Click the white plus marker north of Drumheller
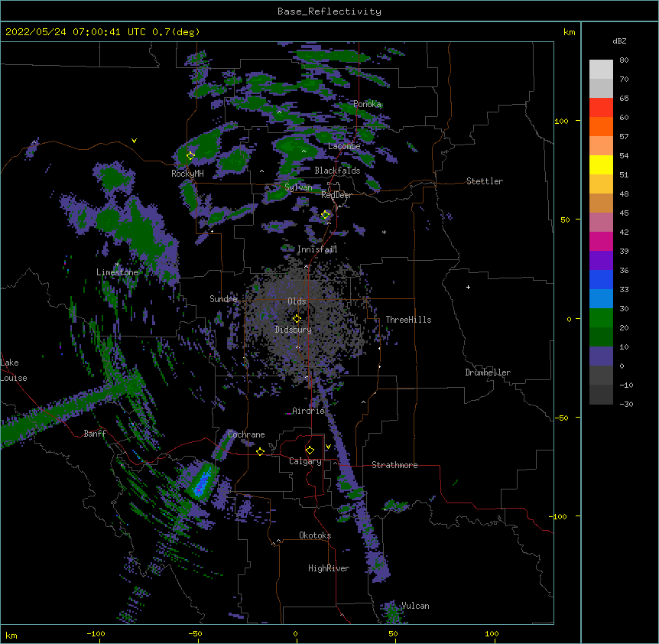 (x=468, y=287)
